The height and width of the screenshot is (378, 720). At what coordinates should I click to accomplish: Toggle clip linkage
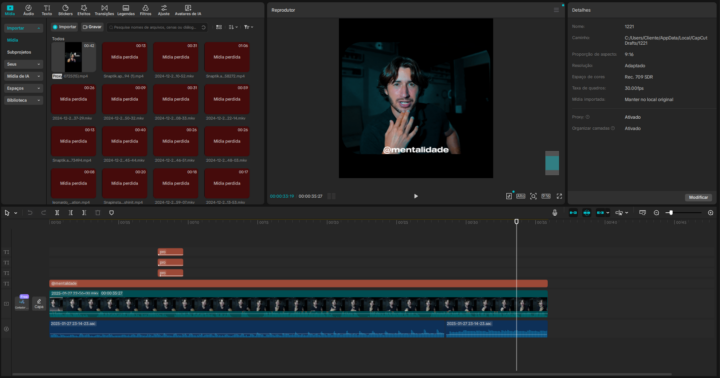point(600,213)
